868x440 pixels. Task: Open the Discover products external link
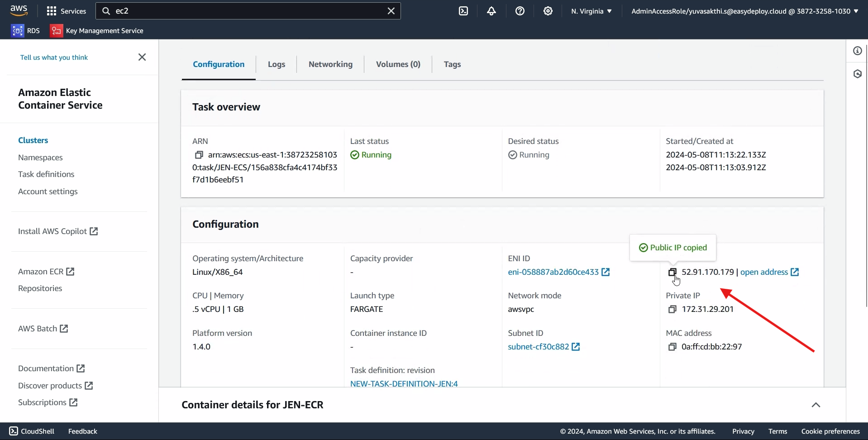(x=56, y=386)
